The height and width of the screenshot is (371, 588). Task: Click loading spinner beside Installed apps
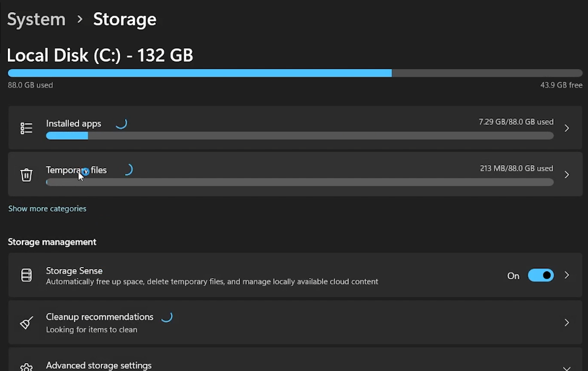[x=121, y=123]
